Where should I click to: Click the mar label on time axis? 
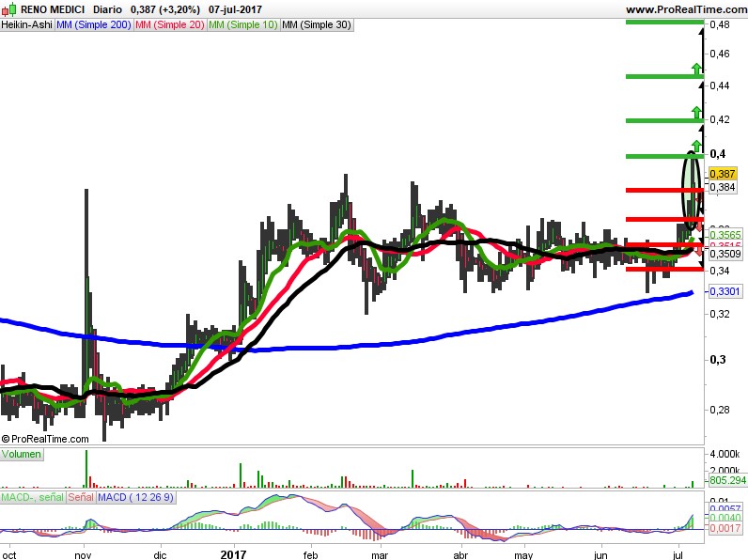(x=380, y=555)
